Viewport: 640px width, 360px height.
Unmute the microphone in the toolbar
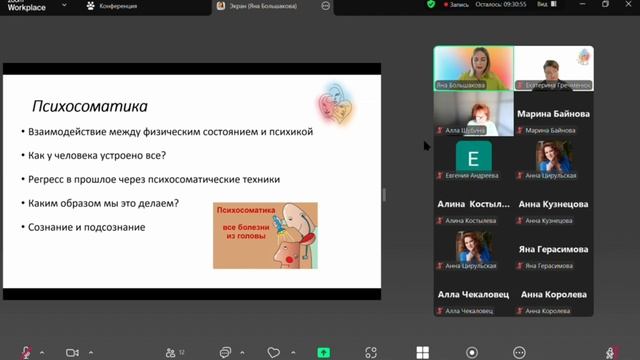point(26,352)
